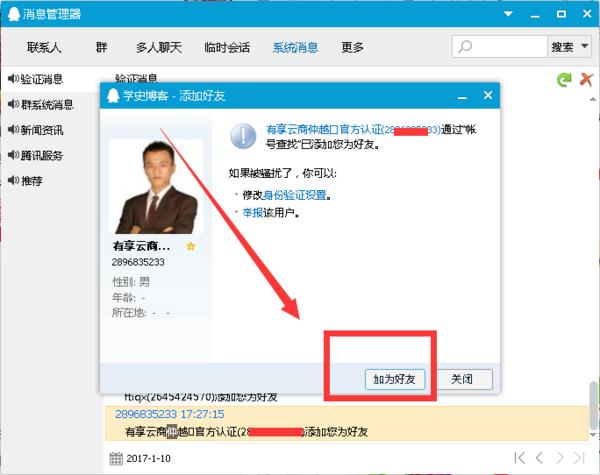Click the date 2017-1-10
This screenshot has height=475, width=600.
pos(148,458)
